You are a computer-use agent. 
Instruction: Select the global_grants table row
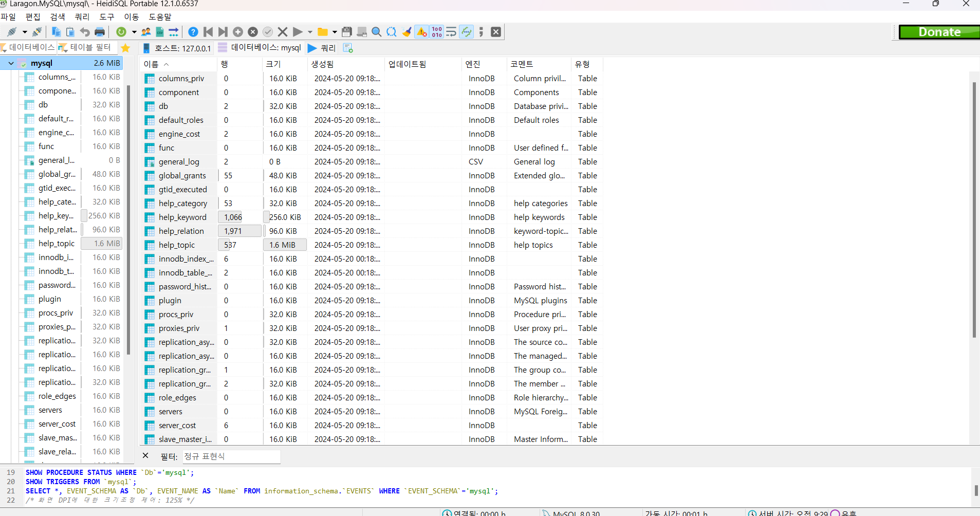pos(371,176)
